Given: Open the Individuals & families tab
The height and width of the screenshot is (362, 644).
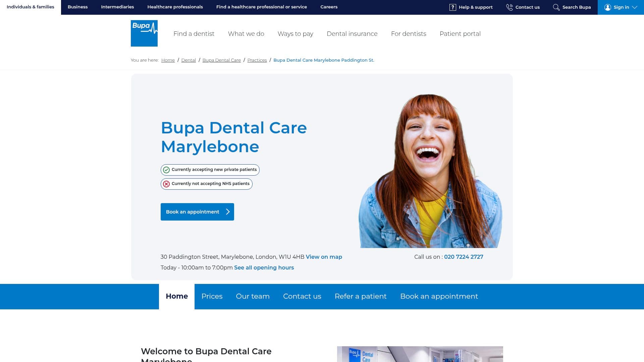Looking at the screenshot, I should click(31, 7).
